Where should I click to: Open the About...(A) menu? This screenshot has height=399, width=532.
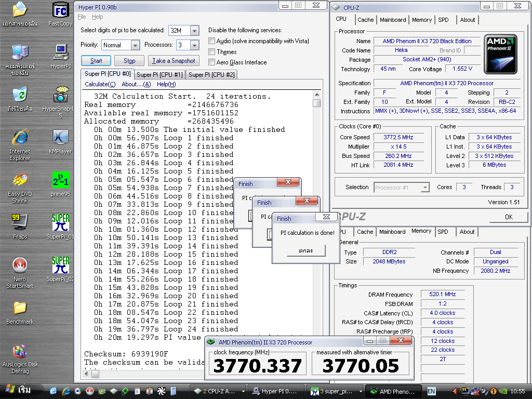(136, 84)
